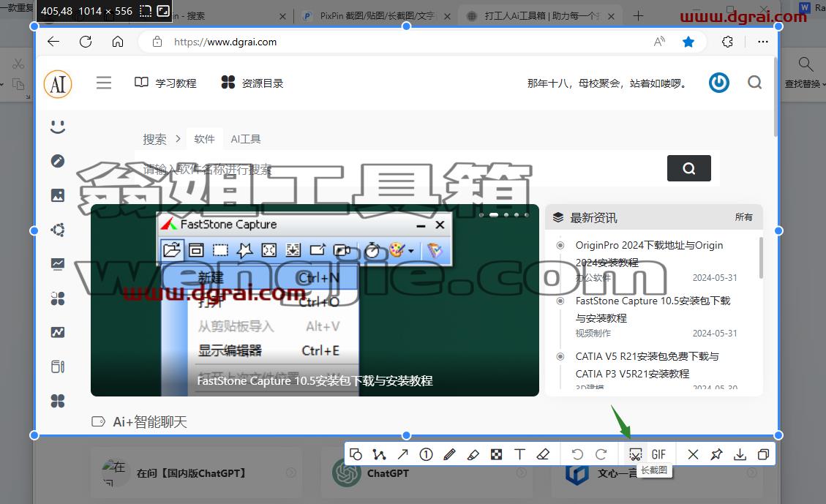Select the pencil drawing tool

click(x=449, y=454)
